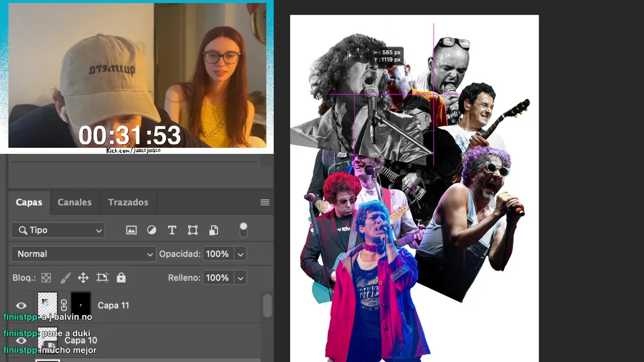Lock transparent pixels checkerboard icon
This screenshot has width=644, height=362.
(x=46, y=278)
